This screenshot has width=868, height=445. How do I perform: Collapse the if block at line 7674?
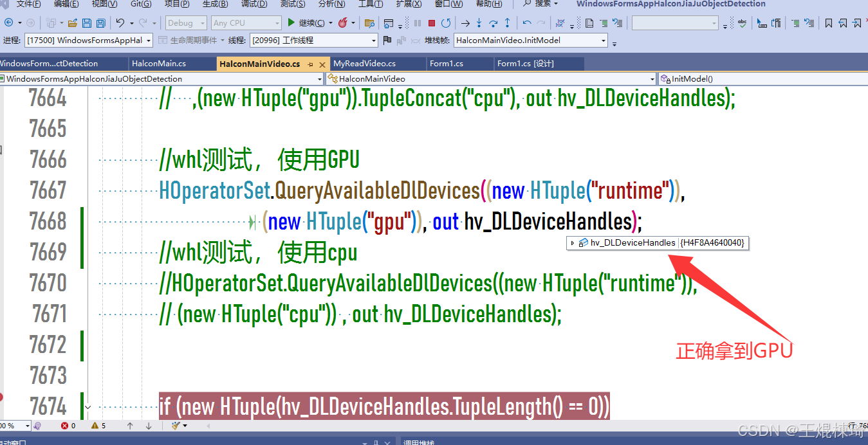[x=88, y=406]
